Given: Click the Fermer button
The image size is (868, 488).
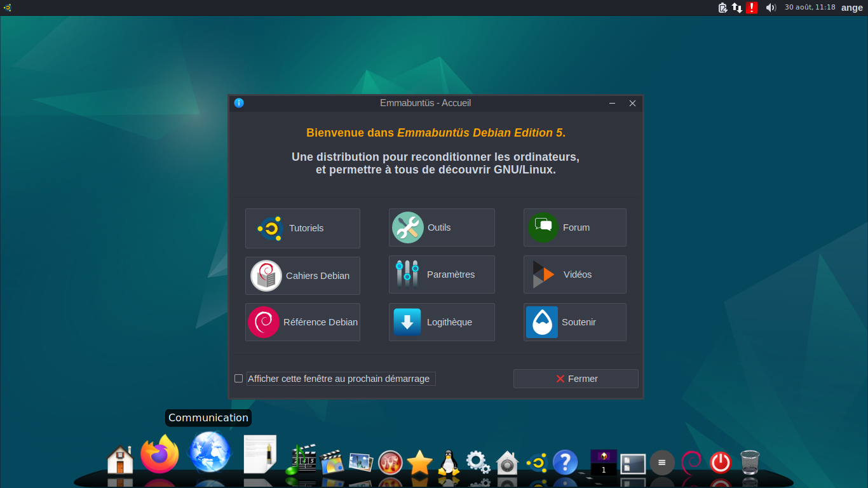Looking at the screenshot, I should tap(576, 379).
